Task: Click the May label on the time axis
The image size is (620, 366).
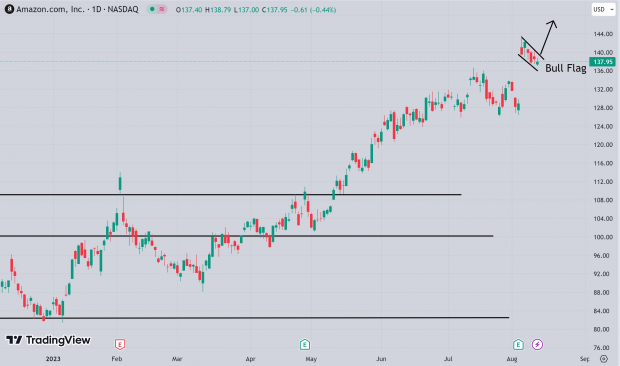Action: (x=311, y=359)
